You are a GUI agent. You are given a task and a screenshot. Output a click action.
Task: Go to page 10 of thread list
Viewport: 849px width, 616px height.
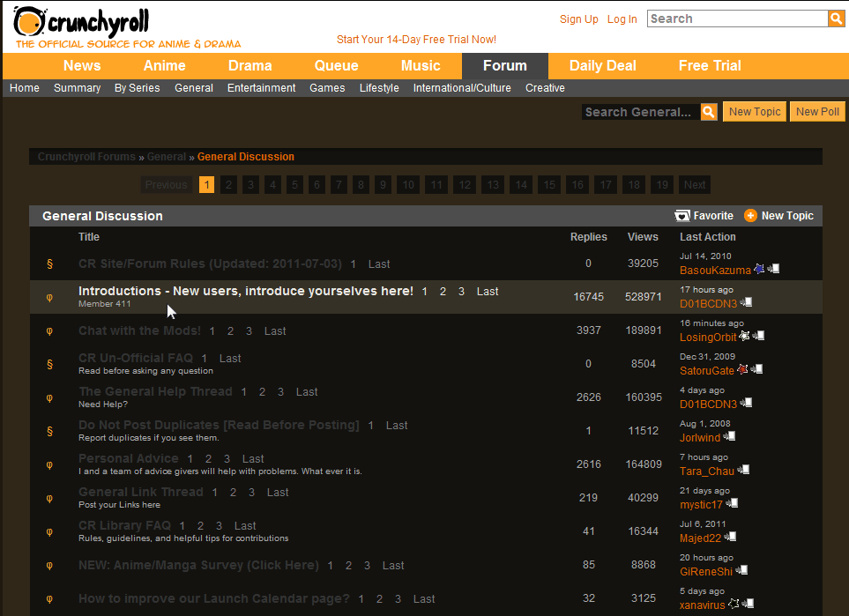408,184
